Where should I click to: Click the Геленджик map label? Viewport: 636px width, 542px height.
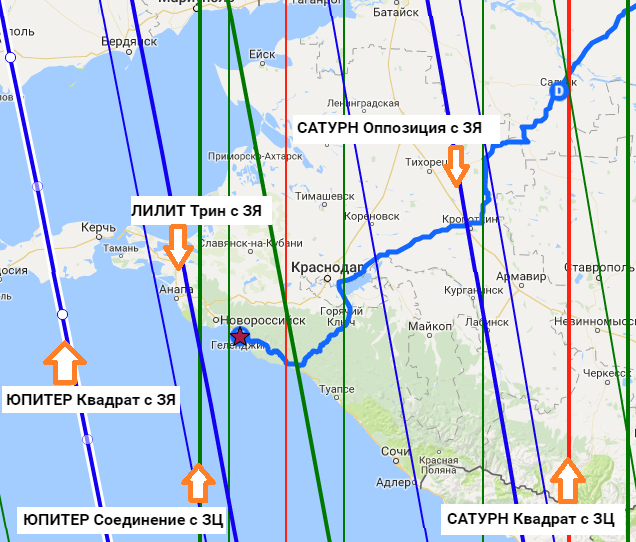pyautogui.click(x=237, y=346)
